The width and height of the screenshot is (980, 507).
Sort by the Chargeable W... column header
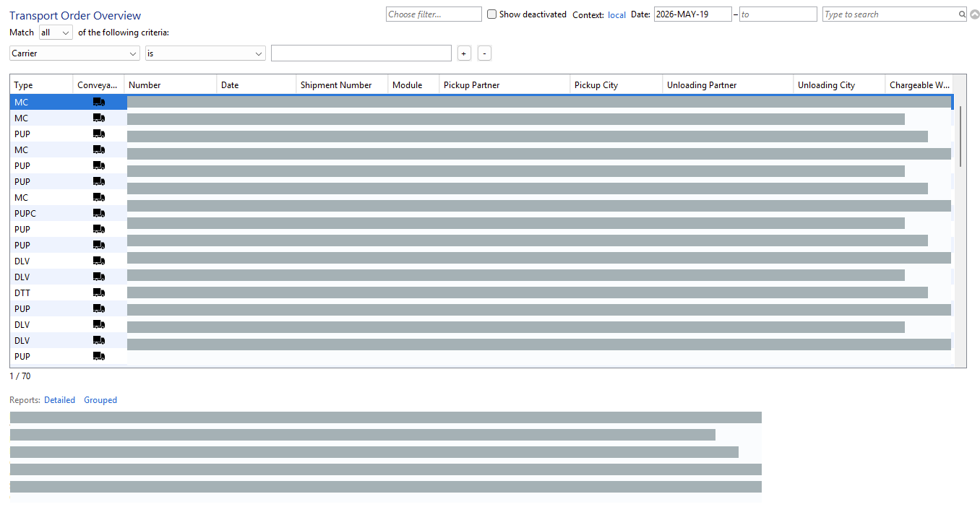click(x=919, y=84)
